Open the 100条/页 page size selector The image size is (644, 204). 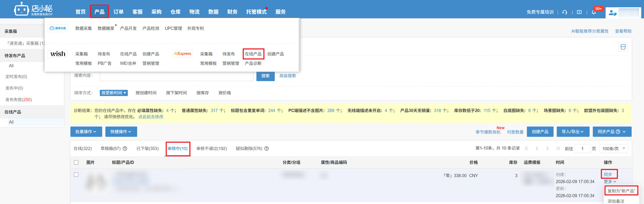(x=613, y=149)
